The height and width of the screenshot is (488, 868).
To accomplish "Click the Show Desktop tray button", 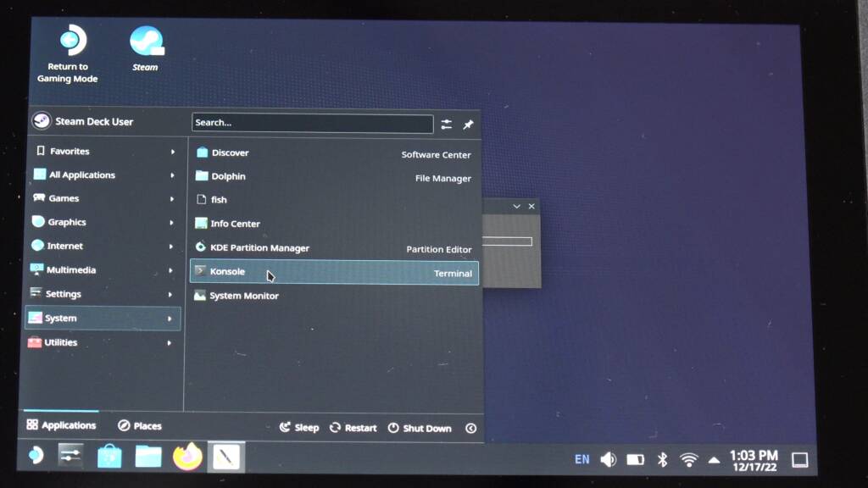I will (x=800, y=460).
